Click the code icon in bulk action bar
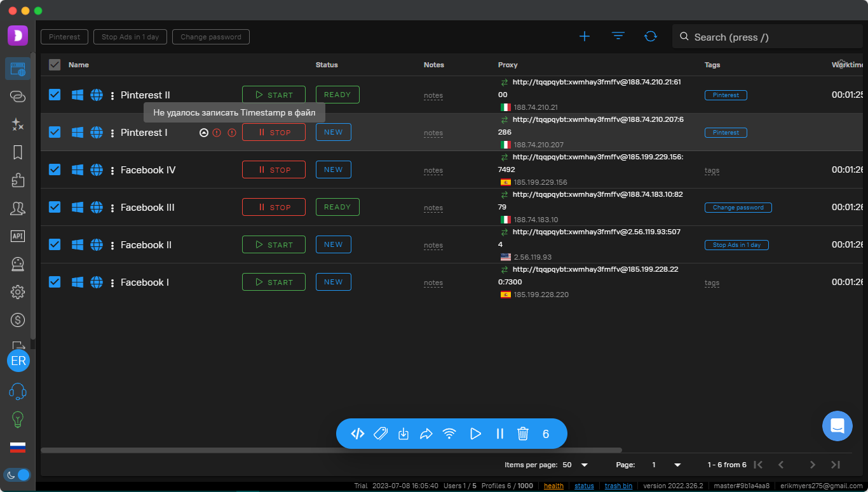This screenshot has width=868, height=492. pyautogui.click(x=358, y=434)
